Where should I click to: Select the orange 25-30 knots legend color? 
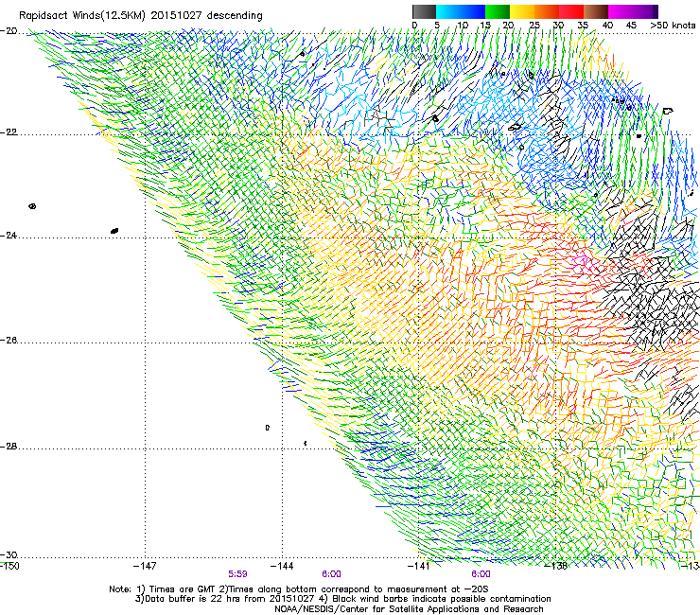[547, 11]
